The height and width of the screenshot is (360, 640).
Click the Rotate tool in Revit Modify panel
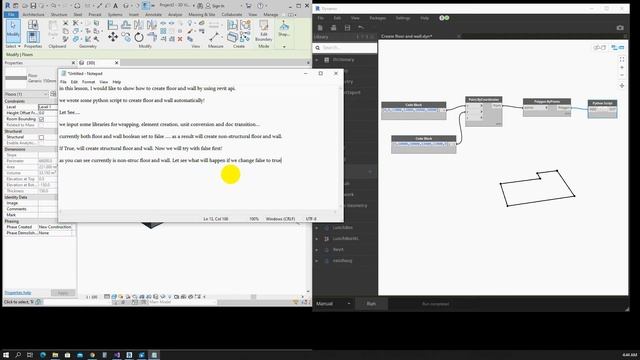click(139, 37)
